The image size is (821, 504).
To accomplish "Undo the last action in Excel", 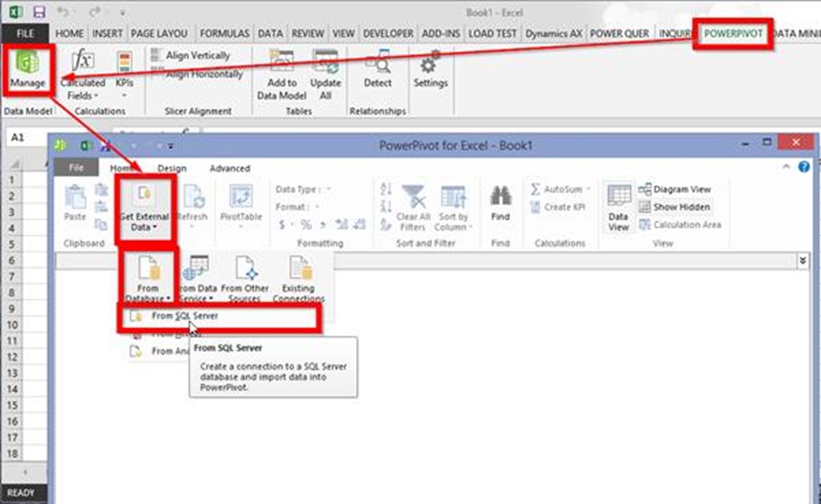I will 63,11.
